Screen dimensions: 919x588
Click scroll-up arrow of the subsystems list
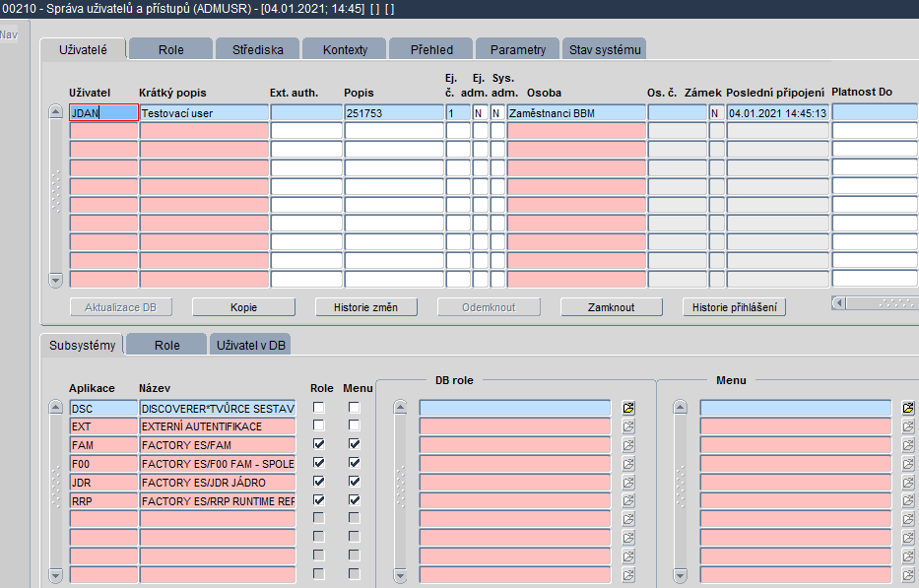(56, 407)
